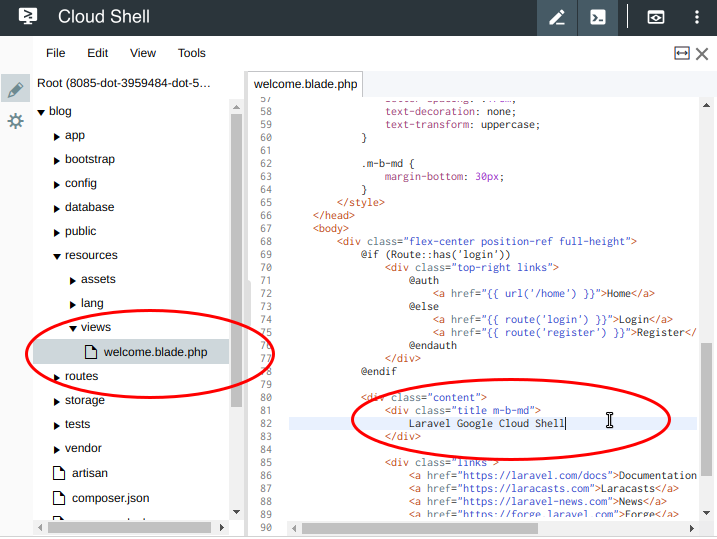Screen dimensions: 717x539
Task: Expand the routes folder arrow
Action: point(57,378)
